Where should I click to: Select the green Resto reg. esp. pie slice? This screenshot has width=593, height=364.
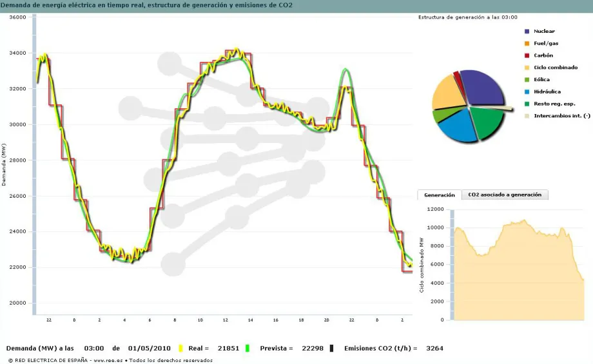tap(487, 121)
